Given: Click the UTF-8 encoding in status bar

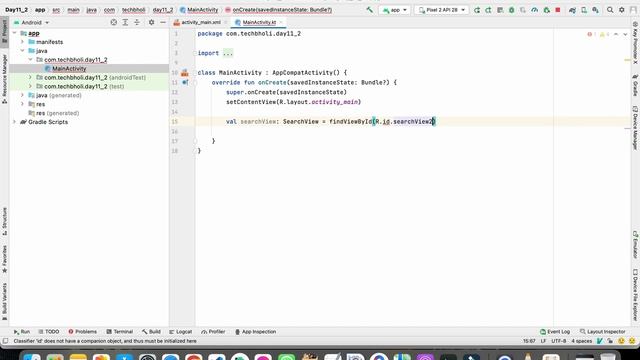Looking at the screenshot, I should tap(559, 341).
